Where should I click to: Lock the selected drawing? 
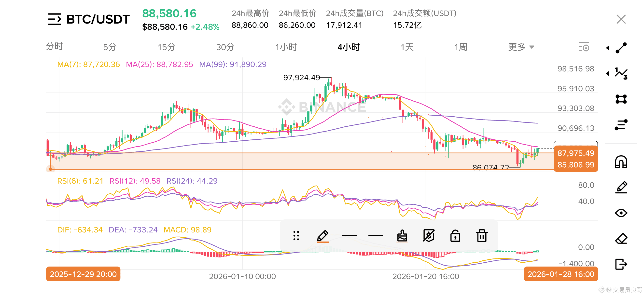point(455,236)
